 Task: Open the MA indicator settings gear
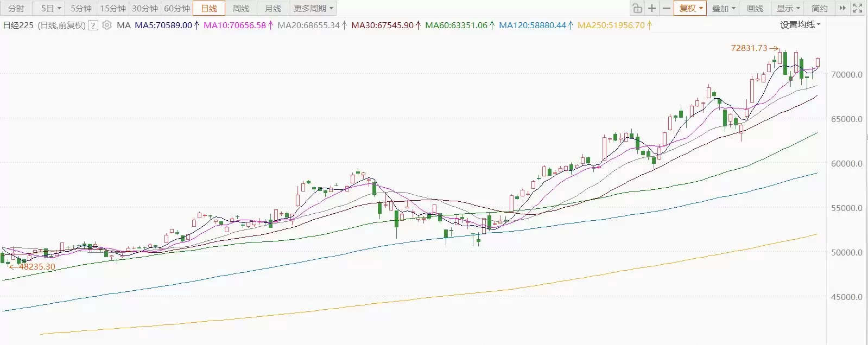point(107,25)
